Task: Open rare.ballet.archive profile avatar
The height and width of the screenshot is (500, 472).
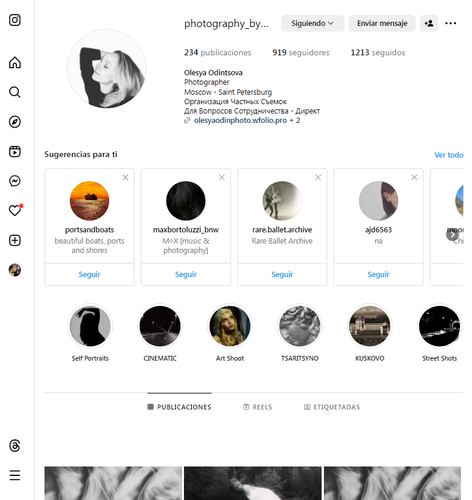Action: (282, 201)
